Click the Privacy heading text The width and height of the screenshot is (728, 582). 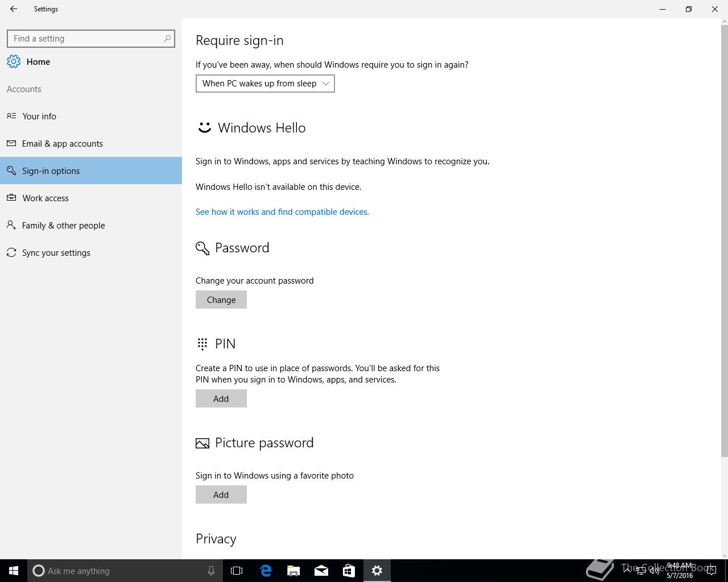point(216,539)
